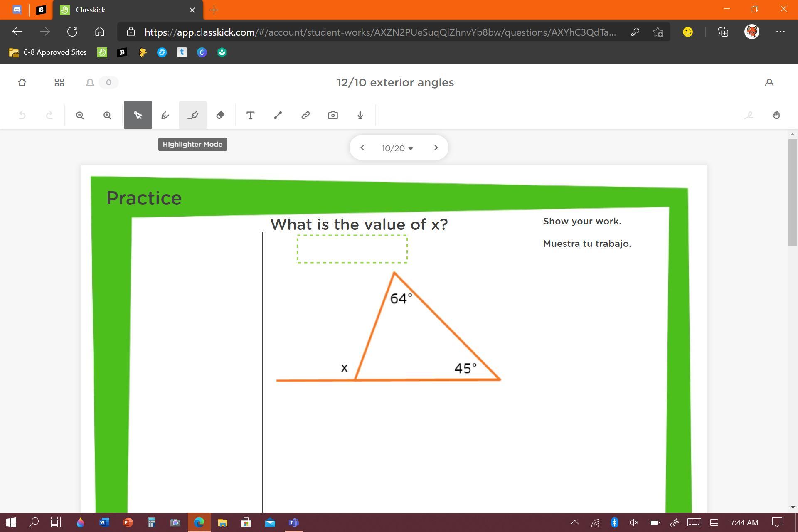Activate the pointer selection mode
The height and width of the screenshot is (532, 798).
[x=138, y=115]
